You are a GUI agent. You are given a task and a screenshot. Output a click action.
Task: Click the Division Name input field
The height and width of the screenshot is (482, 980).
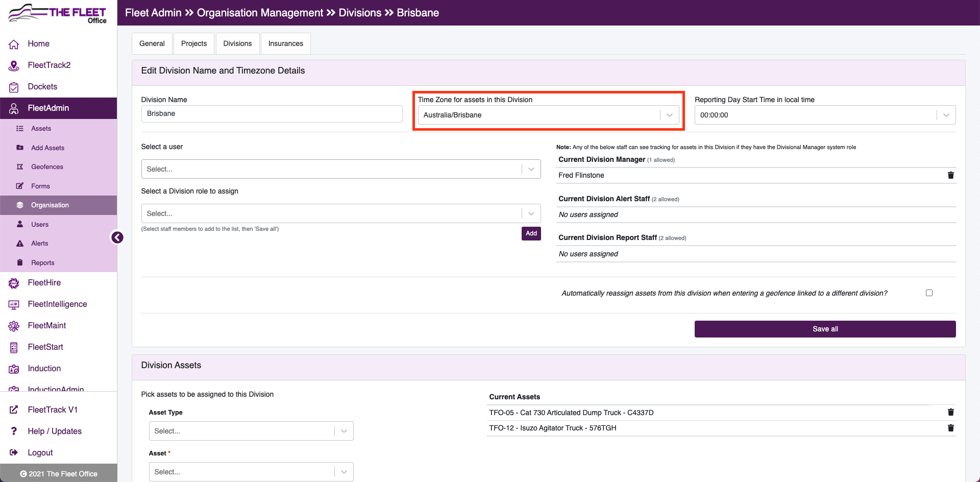(x=272, y=114)
